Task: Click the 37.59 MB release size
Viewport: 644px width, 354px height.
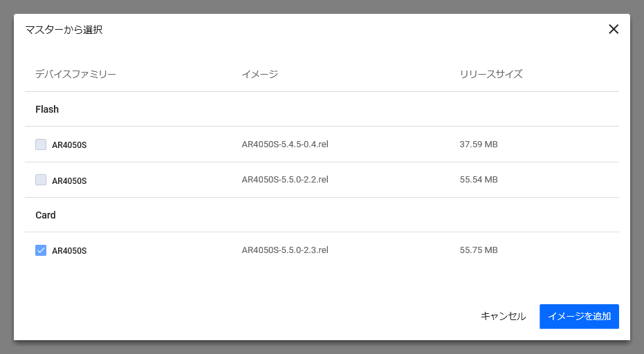Action: point(479,145)
